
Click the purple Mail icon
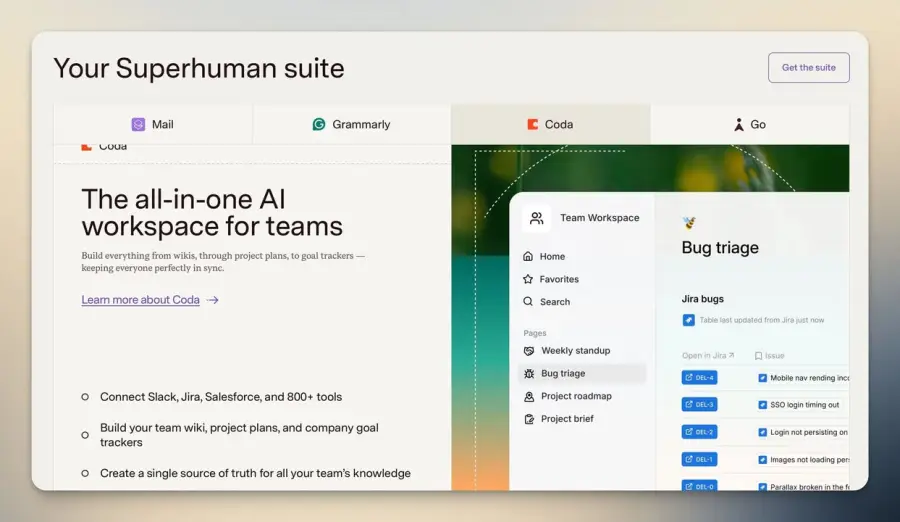coord(138,125)
